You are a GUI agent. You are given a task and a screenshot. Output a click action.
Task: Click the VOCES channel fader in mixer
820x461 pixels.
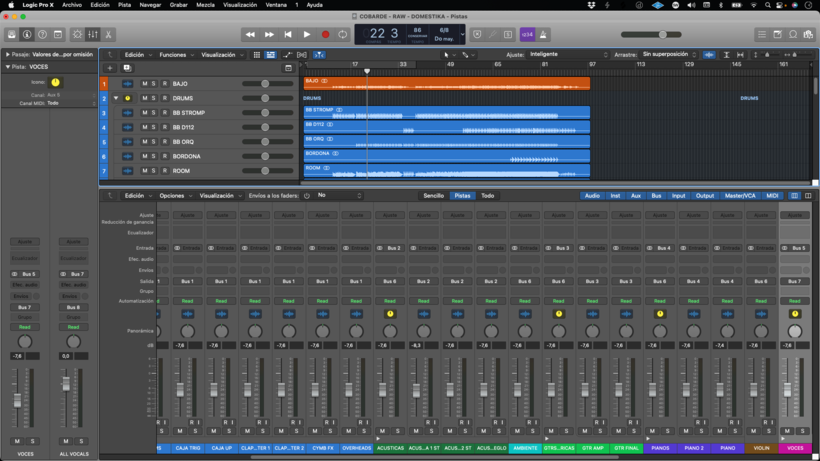[787, 389]
